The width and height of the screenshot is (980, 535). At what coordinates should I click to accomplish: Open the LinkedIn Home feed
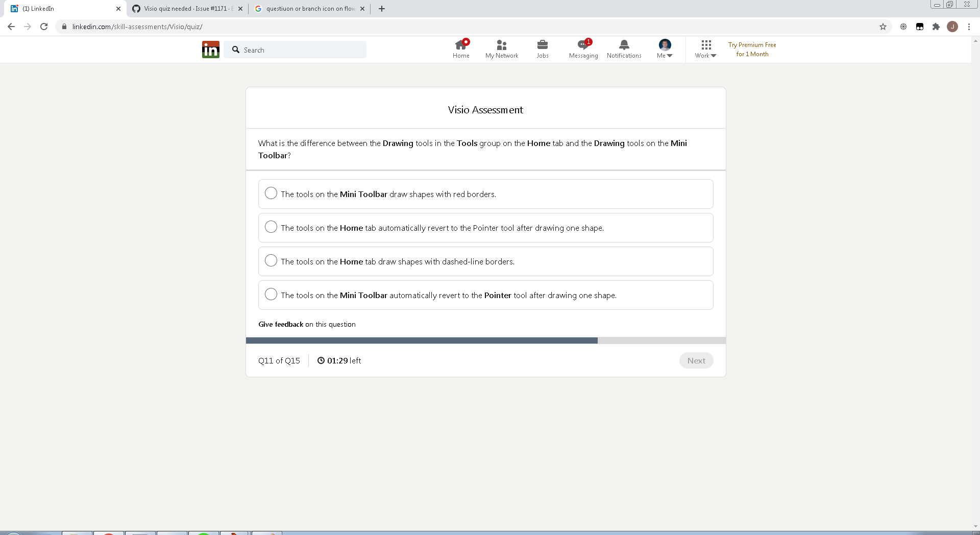click(460, 49)
